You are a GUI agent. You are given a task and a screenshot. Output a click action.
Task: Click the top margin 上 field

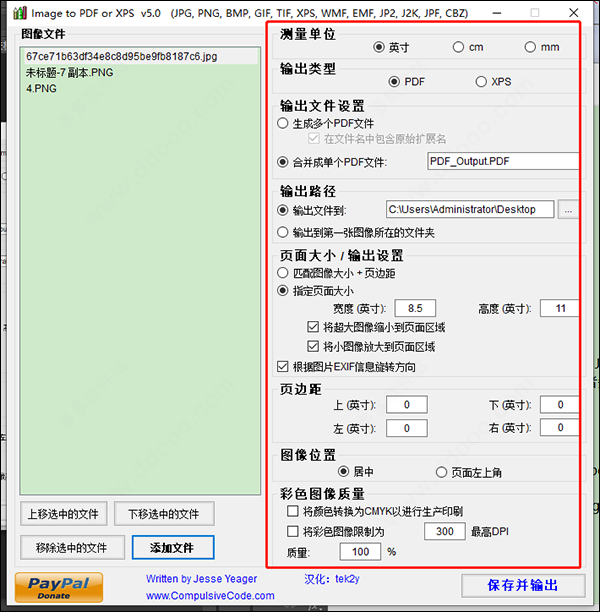[x=407, y=404]
